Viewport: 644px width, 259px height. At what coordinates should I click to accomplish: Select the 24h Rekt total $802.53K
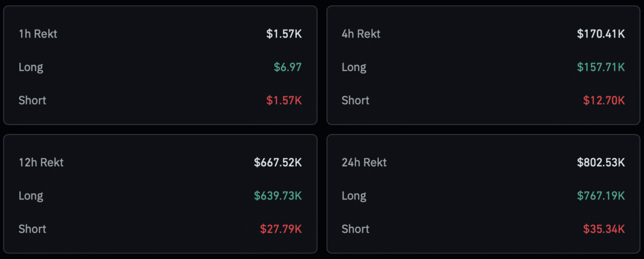[x=601, y=162]
